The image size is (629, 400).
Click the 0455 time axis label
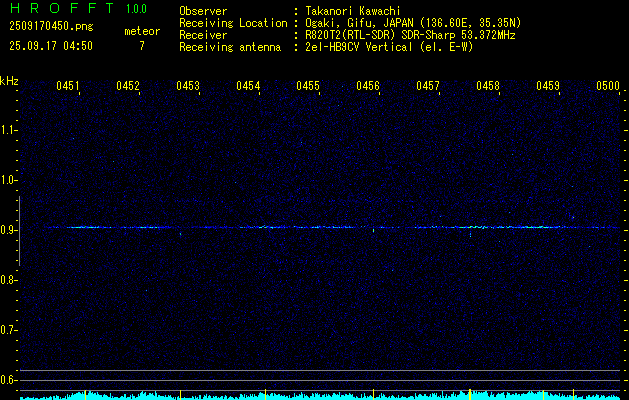308,86
